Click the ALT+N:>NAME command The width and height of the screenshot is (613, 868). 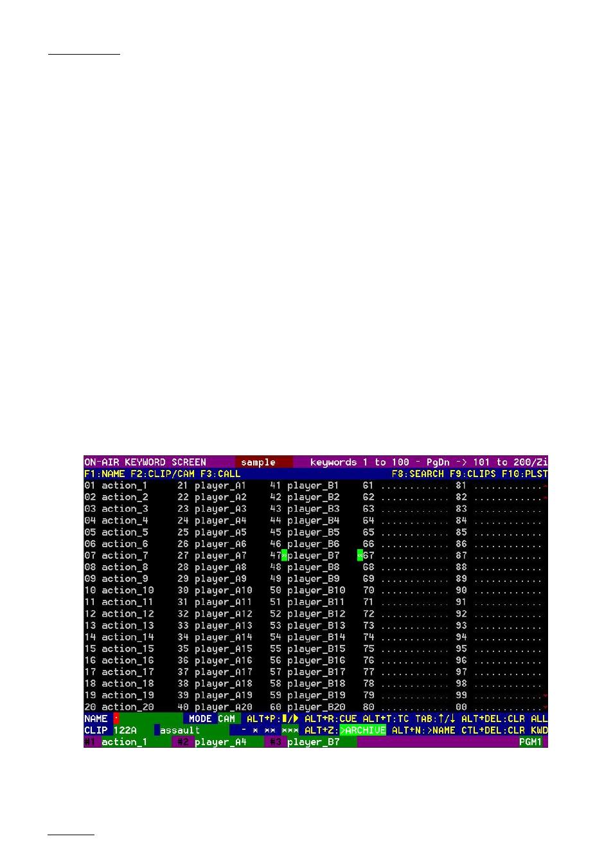(423, 730)
